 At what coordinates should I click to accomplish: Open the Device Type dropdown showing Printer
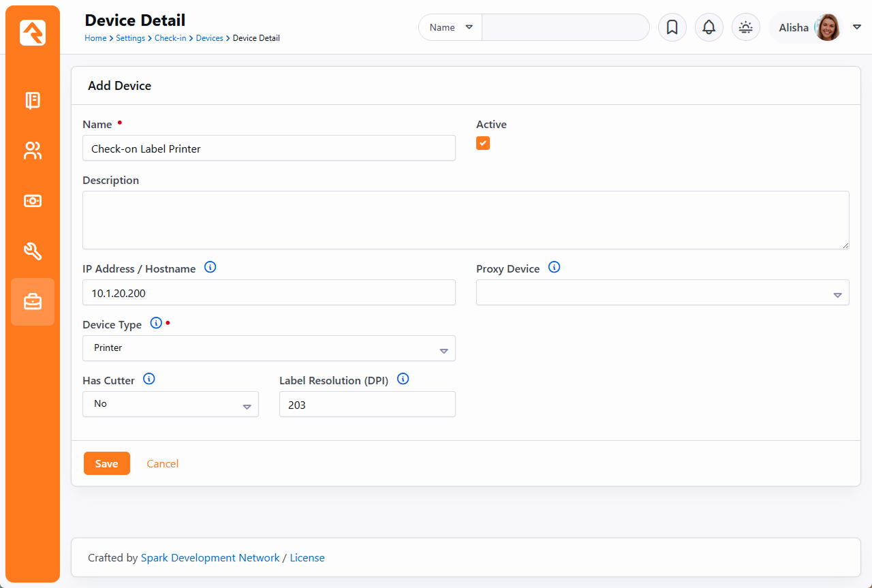coord(268,348)
